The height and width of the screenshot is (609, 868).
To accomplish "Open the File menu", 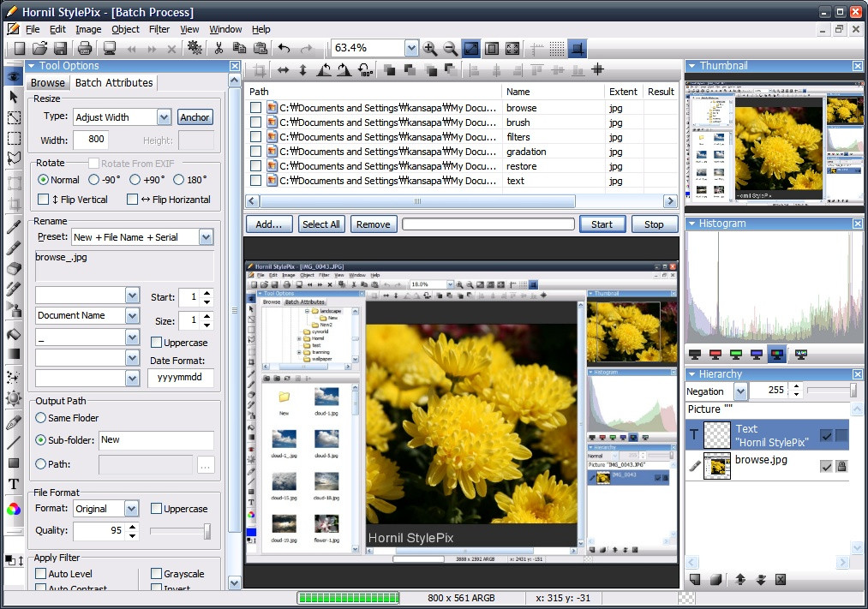I will pyautogui.click(x=33, y=29).
